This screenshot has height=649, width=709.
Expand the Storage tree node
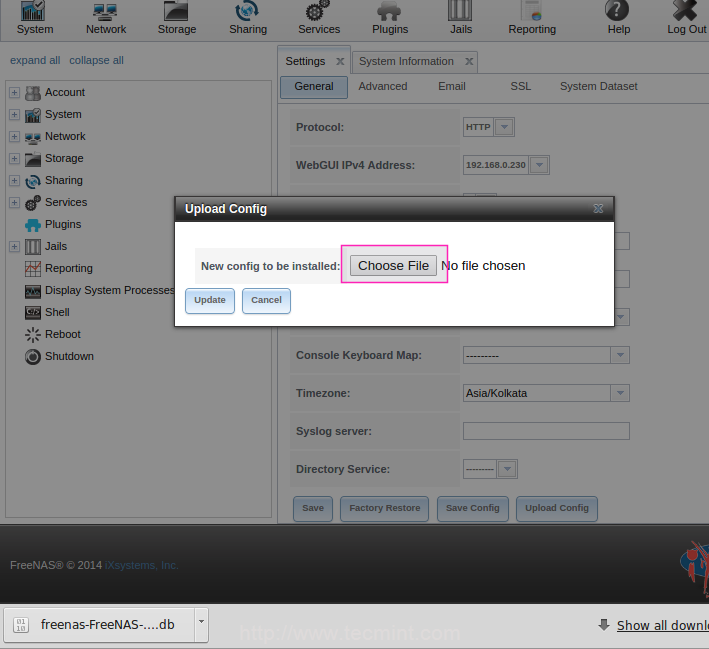[x=14, y=159]
